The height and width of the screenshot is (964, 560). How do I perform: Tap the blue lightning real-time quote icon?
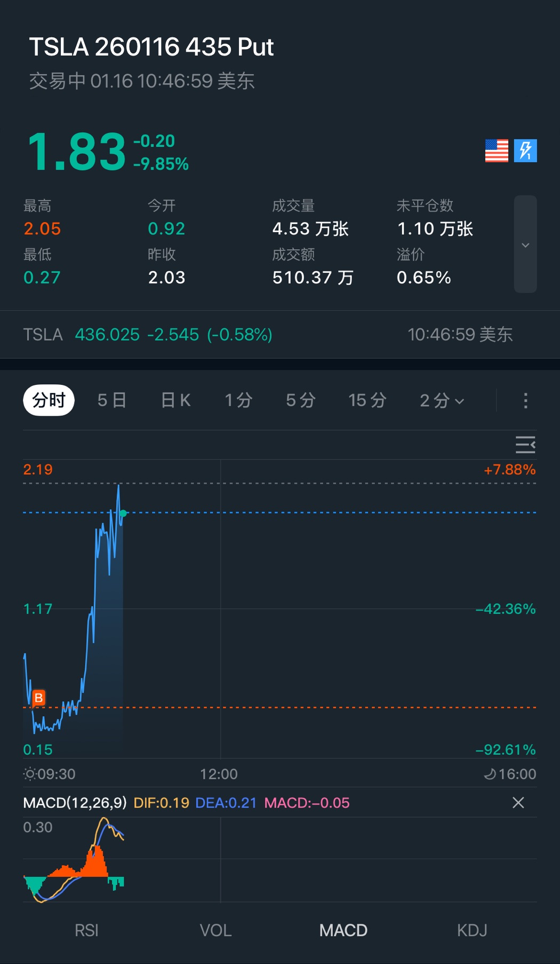525,151
